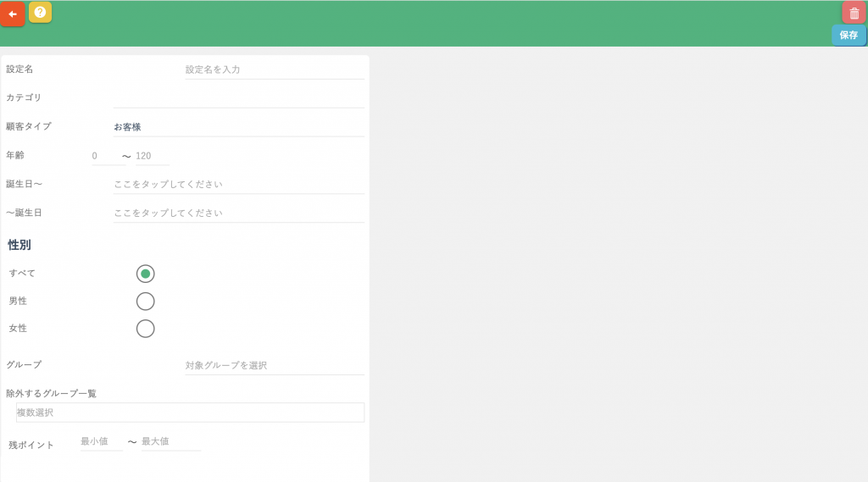Click the minimum age field showing 0
This screenshot has height=482, width=868.
(108, 156)
